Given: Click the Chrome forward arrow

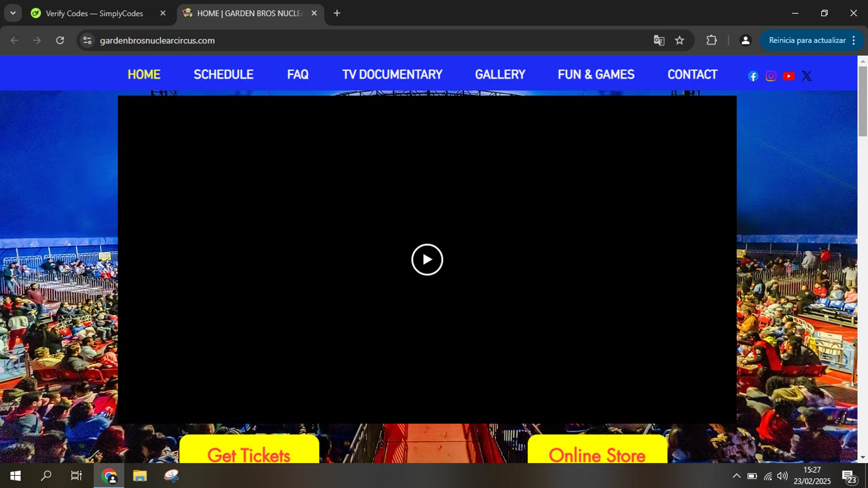Looking at the screenshot, I should pyautogui.click(x=37, y=41).
